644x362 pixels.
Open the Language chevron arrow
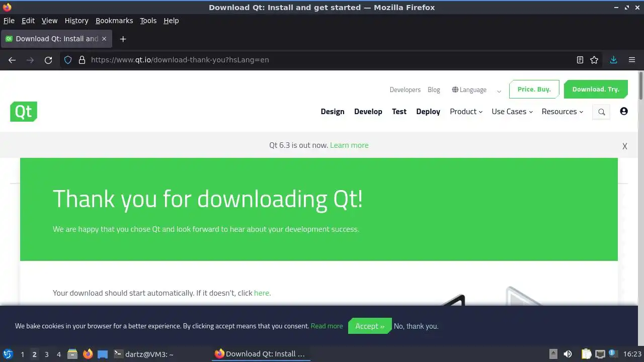(499, 91)
